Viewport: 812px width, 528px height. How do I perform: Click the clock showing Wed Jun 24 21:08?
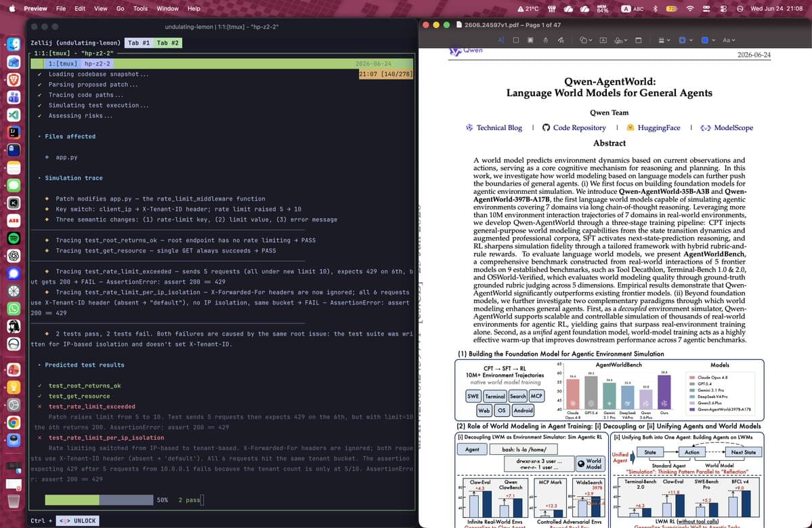click(776, 8)
